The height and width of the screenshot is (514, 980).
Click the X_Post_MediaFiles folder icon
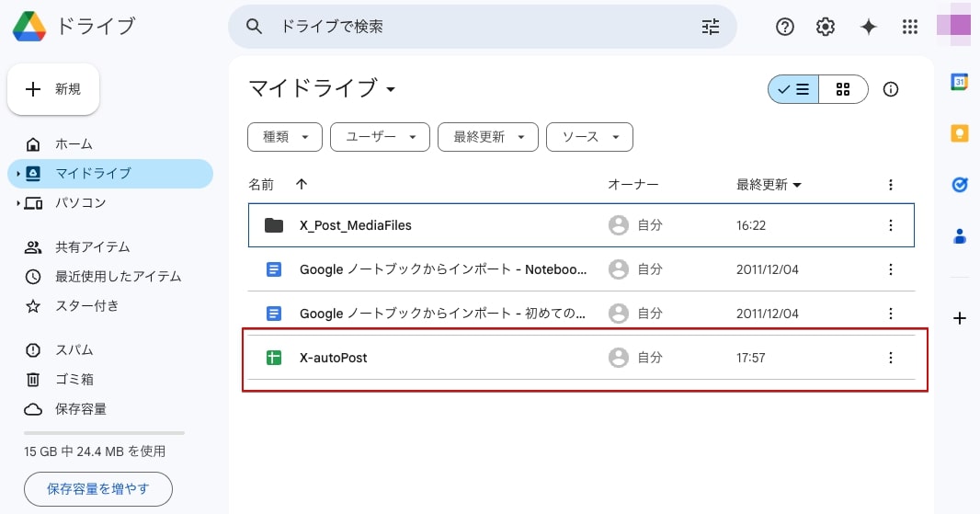274,225
